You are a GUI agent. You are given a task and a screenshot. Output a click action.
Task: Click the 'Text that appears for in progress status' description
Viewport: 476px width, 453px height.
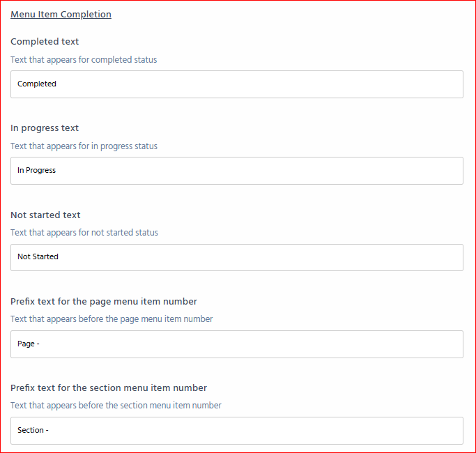pyautogui.click(x=84, y=146)
